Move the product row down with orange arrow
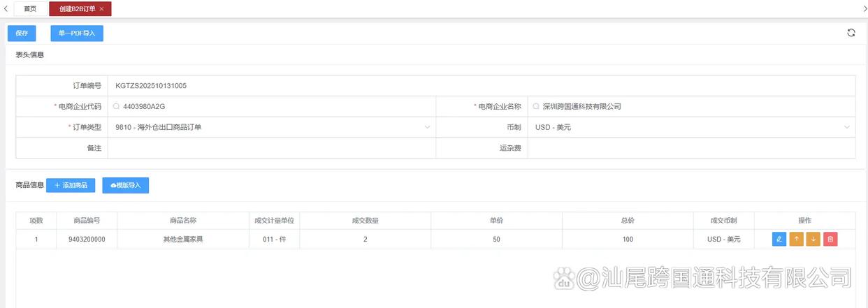The height and width of the screenshot is (308, 868). (813, 240)
